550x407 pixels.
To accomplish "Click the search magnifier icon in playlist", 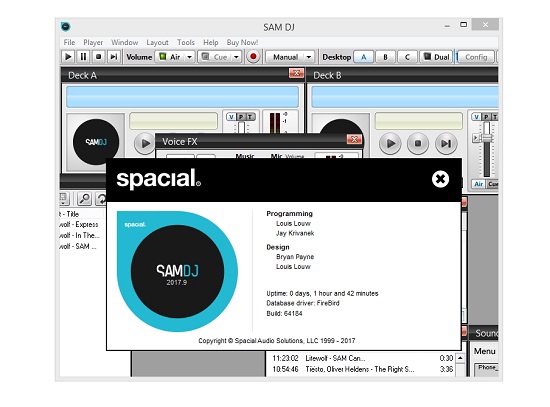I will click(x=85, y=198).
